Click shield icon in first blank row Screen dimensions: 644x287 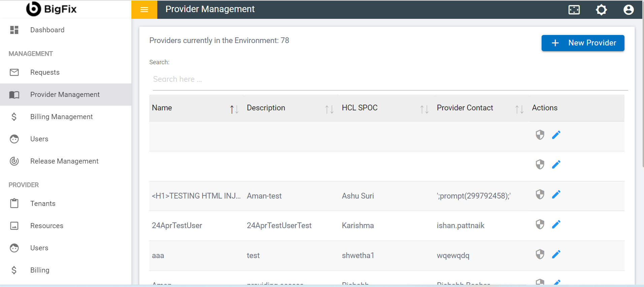[x=540, y=135]
